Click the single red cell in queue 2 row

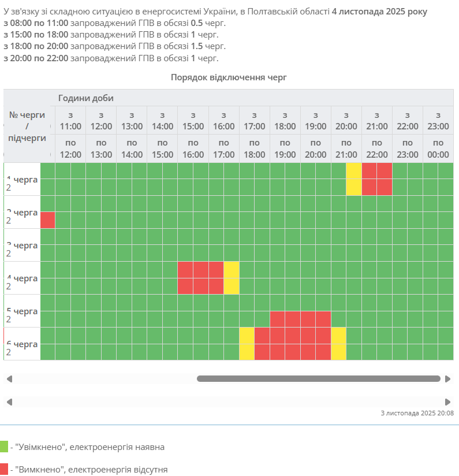47,220
